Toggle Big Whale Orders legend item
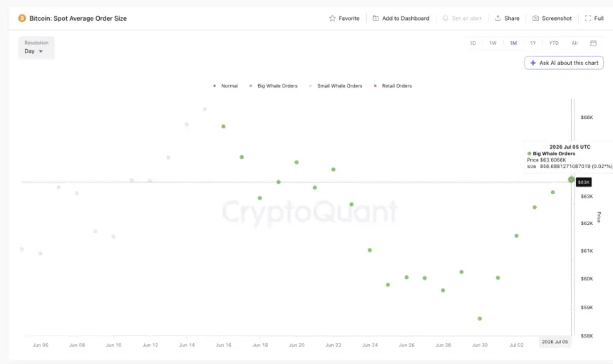 pos(273,86)
